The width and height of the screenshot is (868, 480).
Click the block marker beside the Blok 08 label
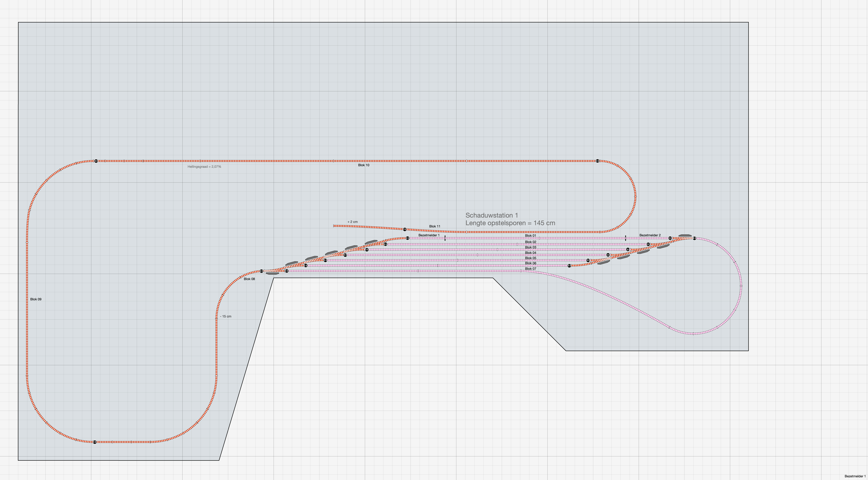click(261, 271)
